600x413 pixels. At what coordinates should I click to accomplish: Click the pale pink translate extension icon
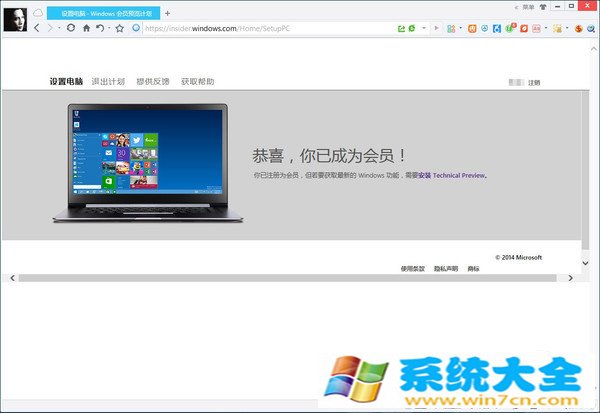click(x=536, y=29)
